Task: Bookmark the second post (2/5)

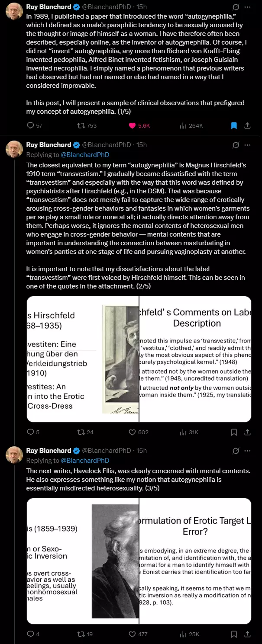Action: pyautogui.click(x=234, y=432)
